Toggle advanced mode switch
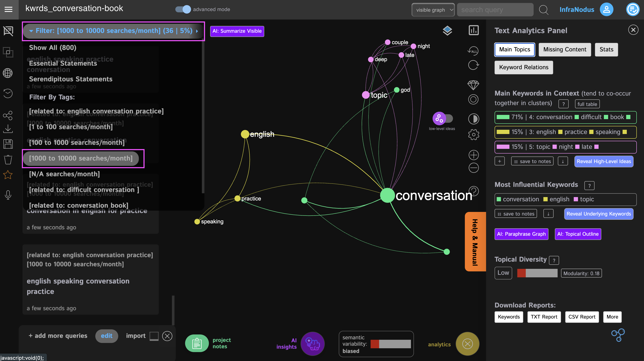644x361 pixels. click(183, 9)
